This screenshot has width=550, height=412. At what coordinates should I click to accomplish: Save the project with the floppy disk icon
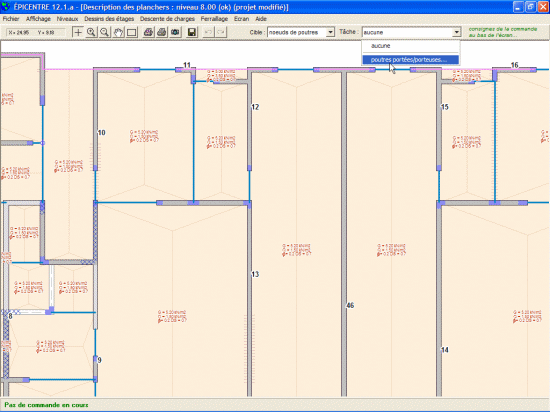192,32
